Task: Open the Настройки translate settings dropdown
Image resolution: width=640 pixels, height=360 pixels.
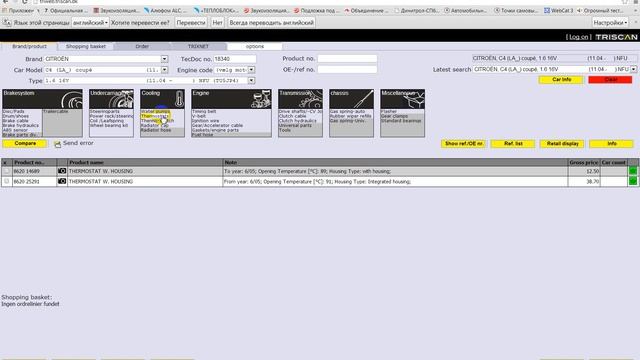Action: click(x=610, y=23)
